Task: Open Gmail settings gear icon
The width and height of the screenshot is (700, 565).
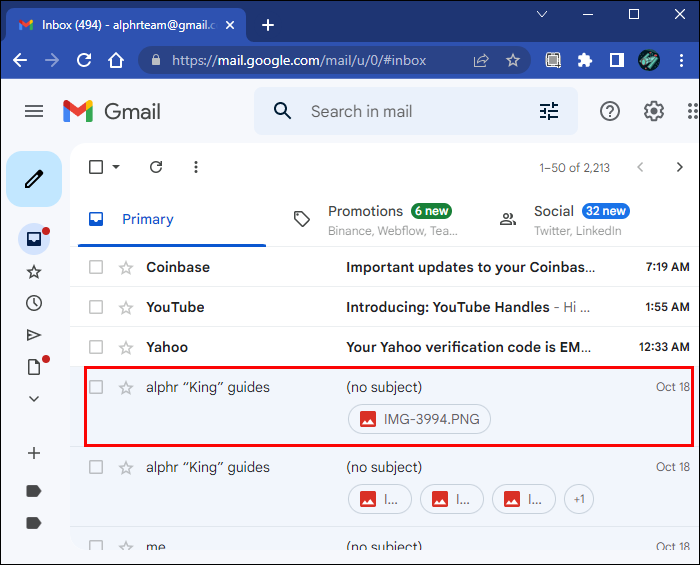Action: coord(654,111)
